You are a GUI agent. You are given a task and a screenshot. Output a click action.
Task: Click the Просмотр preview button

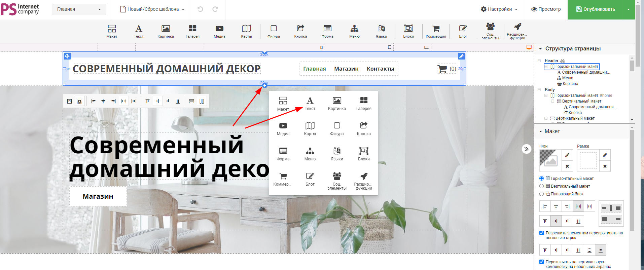[x=546, y=9]
